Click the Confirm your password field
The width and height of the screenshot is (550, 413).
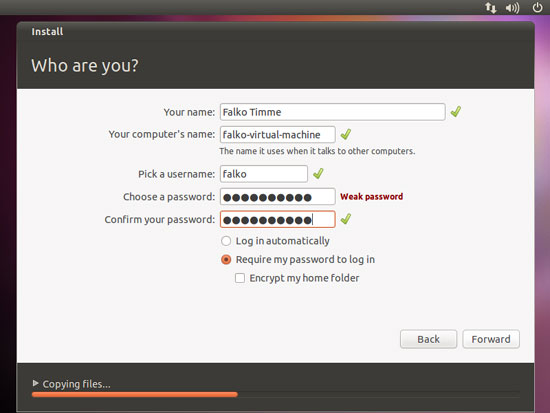[x=277, y=219]
